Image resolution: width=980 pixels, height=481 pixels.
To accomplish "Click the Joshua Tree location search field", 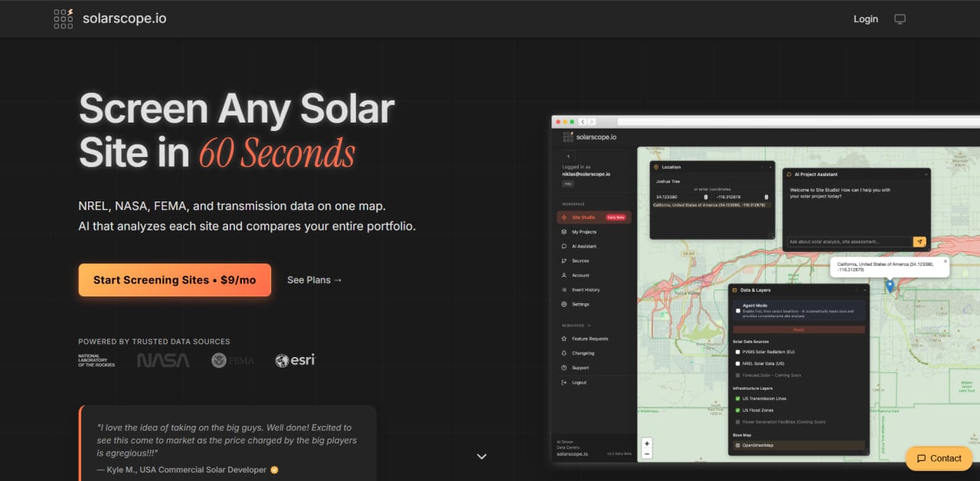I will point(712,182).
